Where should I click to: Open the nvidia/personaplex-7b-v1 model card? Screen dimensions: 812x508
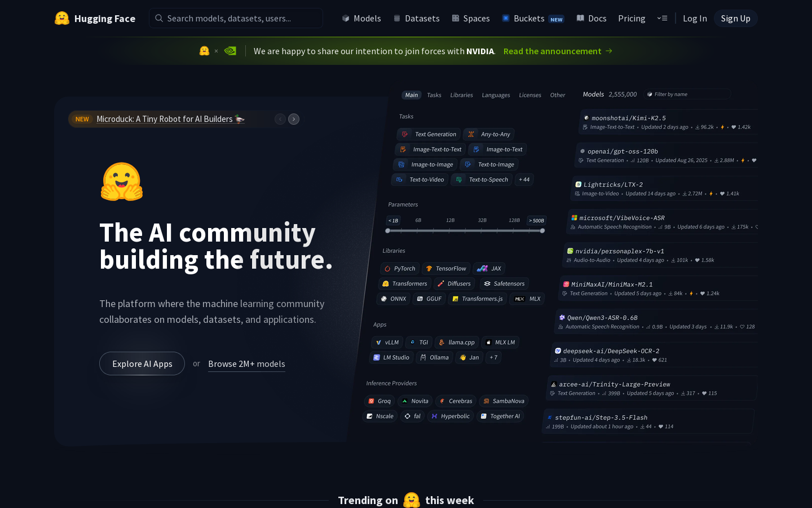point(661,255)
